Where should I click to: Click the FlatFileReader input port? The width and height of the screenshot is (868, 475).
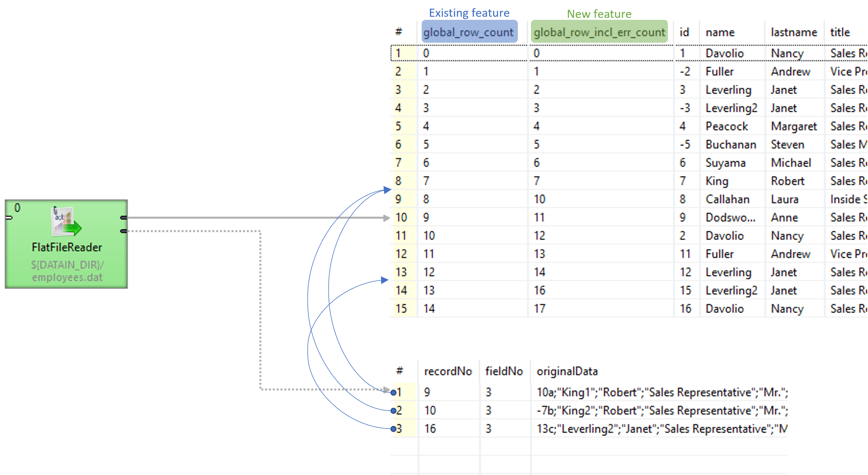coord(9,218)
